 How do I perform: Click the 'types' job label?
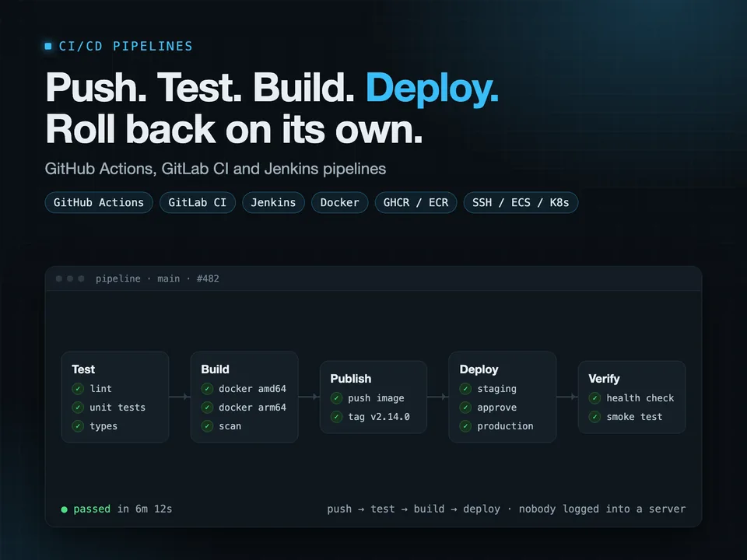click(x=103, y=426)
